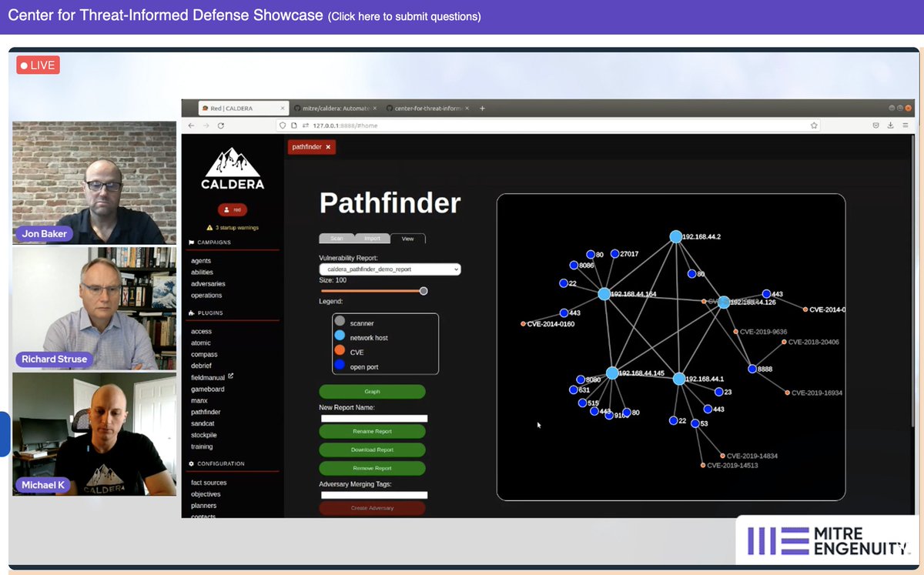Click the Plugins puzzle icon
This screenshot has height=575, width=924.
click(x=192, y=313)
